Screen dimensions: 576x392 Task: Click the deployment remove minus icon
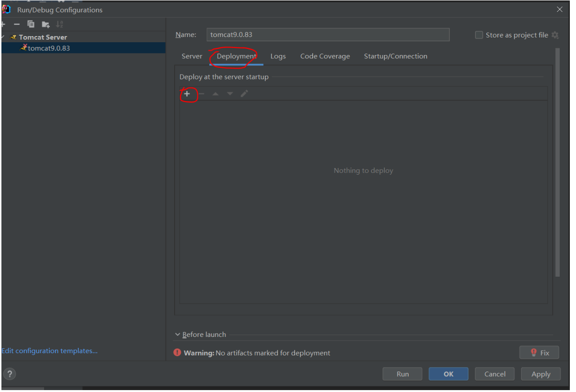point(201,94)
